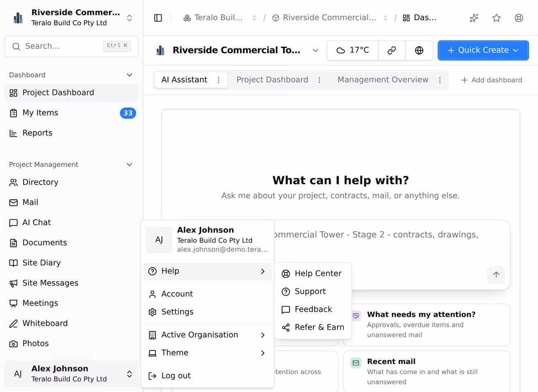Open Project Dashboard tab options menu
Screen dimensions: 538x392
[x=319, y=80]
